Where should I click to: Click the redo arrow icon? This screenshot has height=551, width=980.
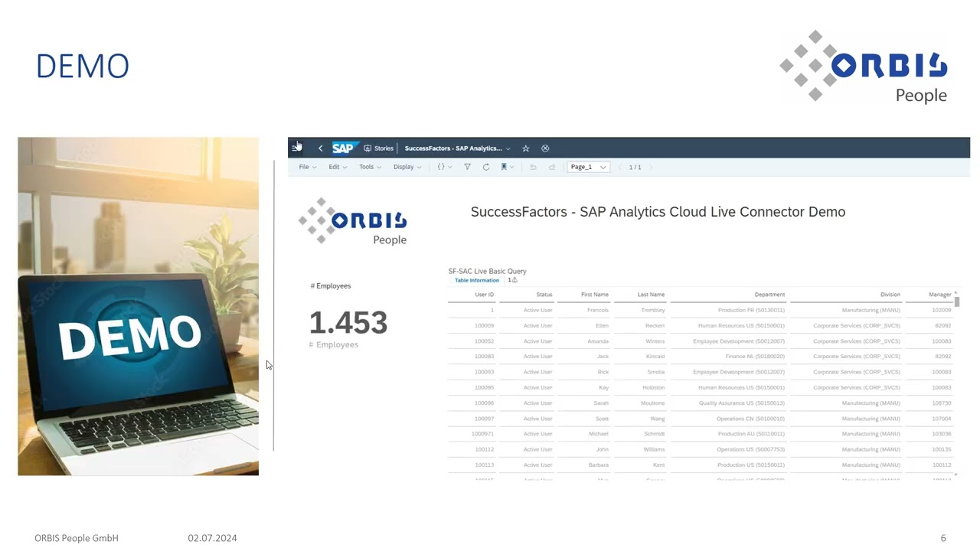point(551,167)
